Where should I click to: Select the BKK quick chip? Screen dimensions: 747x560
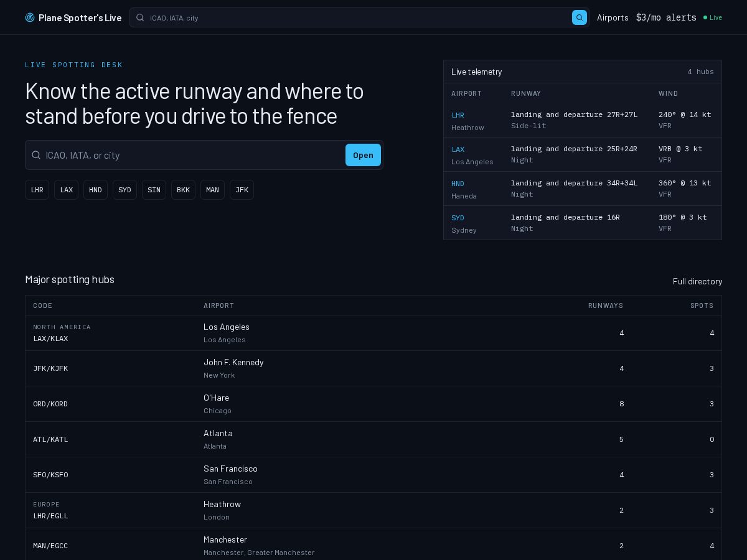click(x=183, y=190)
